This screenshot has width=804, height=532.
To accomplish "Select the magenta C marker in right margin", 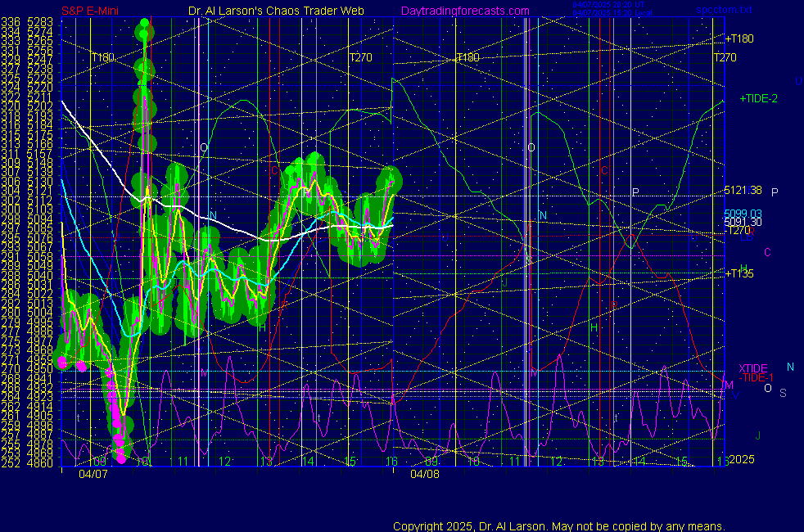I will [767, 252].
